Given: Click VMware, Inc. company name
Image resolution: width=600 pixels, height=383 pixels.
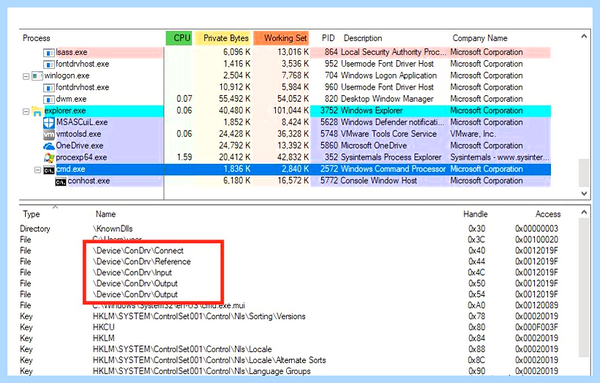Looking at the screenshot, I should (473, 134).
